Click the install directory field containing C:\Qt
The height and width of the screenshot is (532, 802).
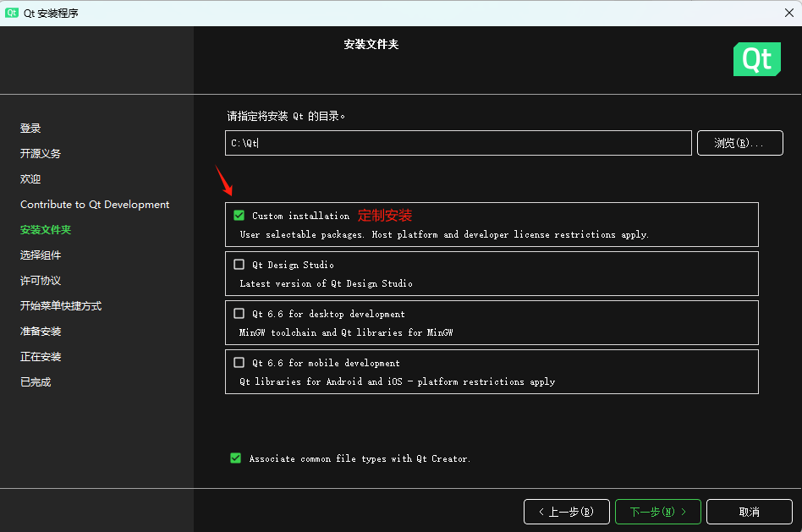pyautogui.click(x=459, y=143)
